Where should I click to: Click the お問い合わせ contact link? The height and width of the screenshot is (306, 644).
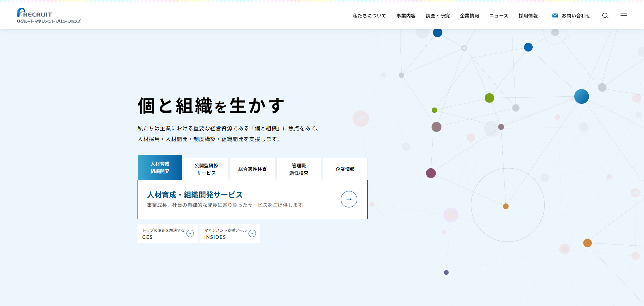(x=576, y=16)
